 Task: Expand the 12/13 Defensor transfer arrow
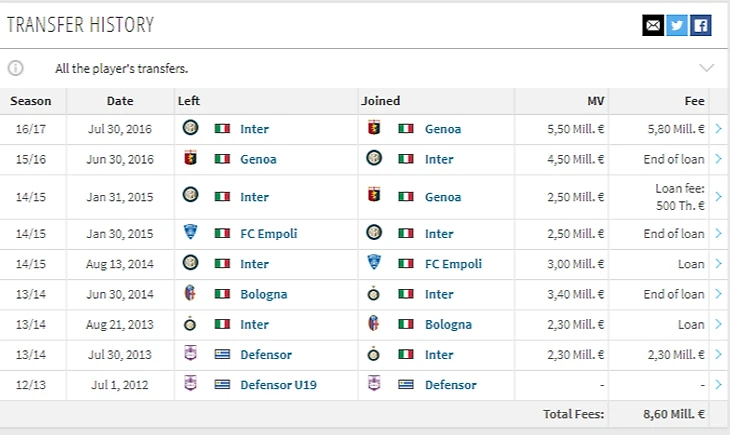point(718,385)
